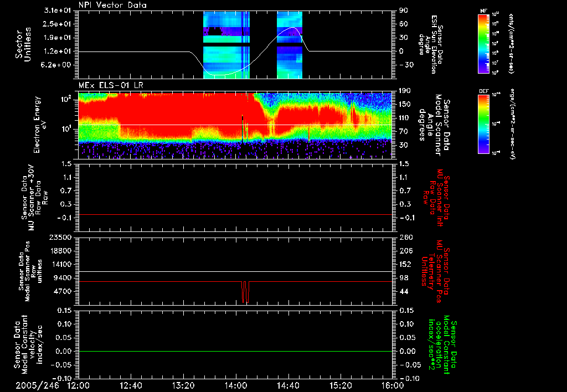Select the 'MEx ELS-01 LR' panel title
This screenshot has height=392, width=567.
click(111, 85)
